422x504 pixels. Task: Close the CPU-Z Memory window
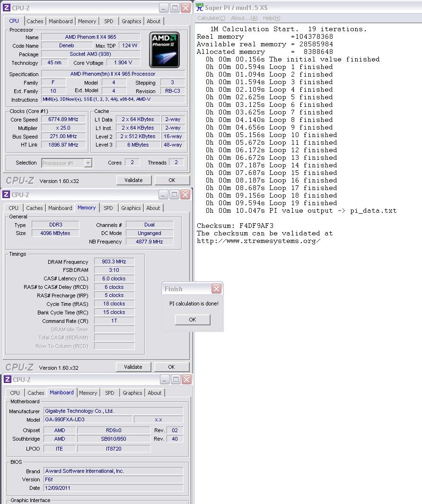(185, 194)
